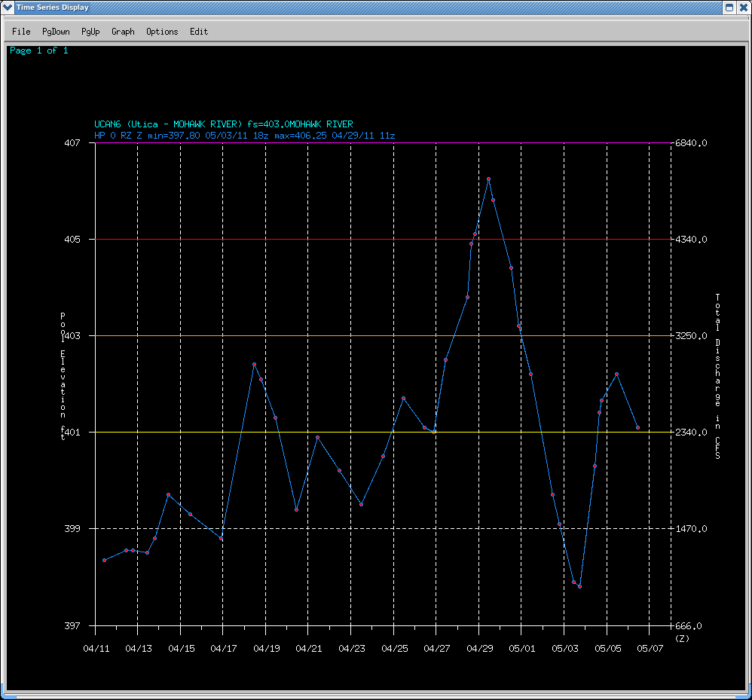Viewport: 752px width, 700px height.
Task: Click the 2340.0 discharge label
Action: (691, 432)
